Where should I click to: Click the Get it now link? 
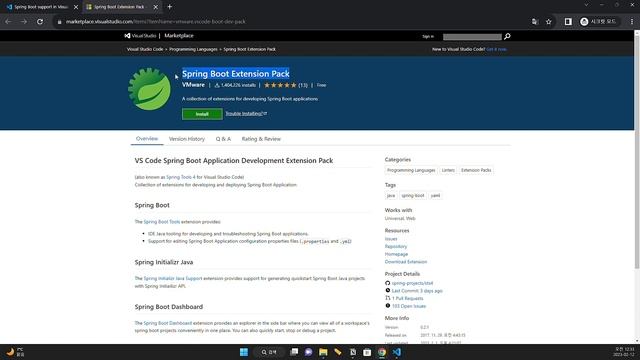[x=496, y=49]
